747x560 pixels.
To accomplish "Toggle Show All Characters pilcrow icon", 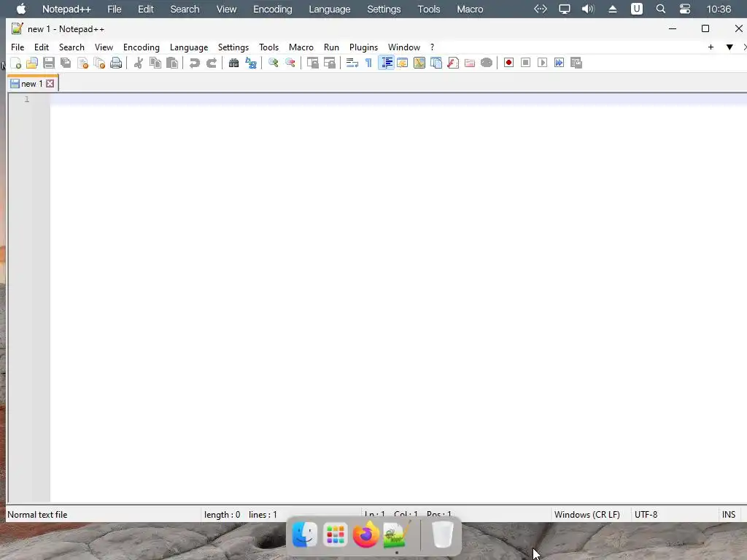I will [368, 63].
